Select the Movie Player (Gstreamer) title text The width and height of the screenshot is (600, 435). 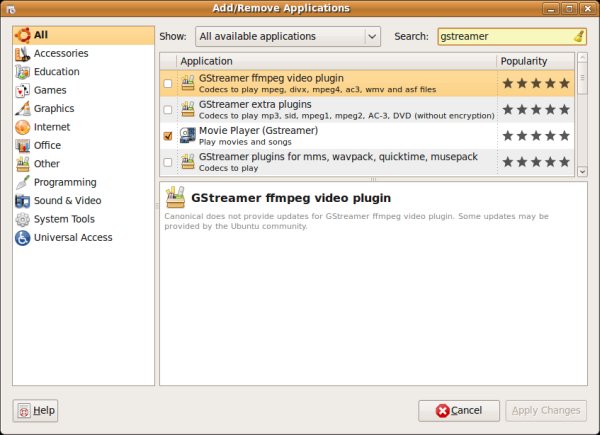pyautogui.click(x=259, y=131)
